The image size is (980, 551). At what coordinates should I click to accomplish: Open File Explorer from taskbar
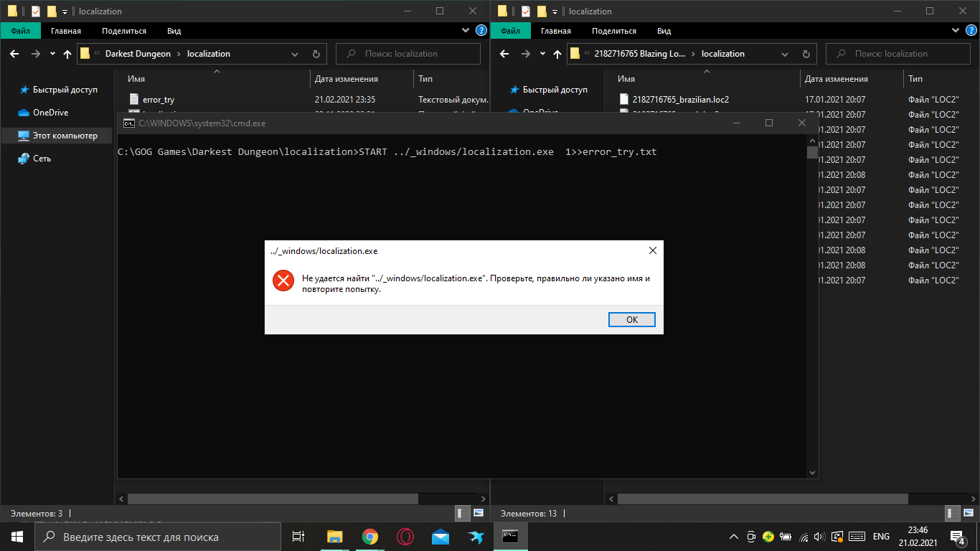(334, 537)
